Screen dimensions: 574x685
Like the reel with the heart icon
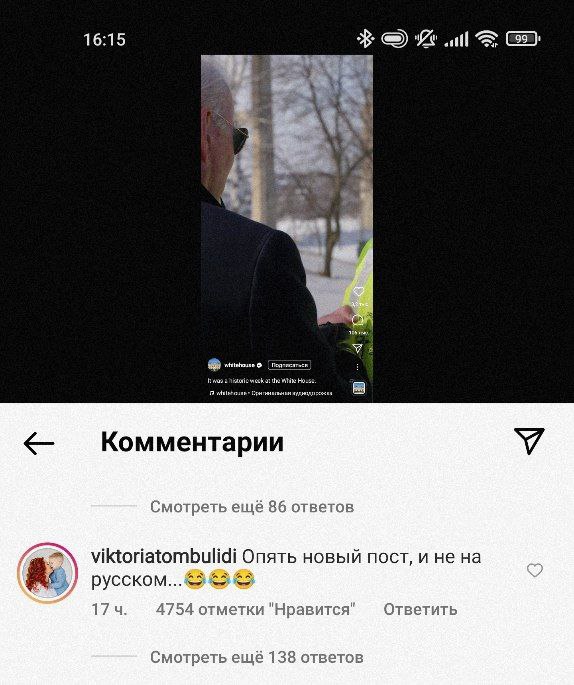(x=358, y=292)
